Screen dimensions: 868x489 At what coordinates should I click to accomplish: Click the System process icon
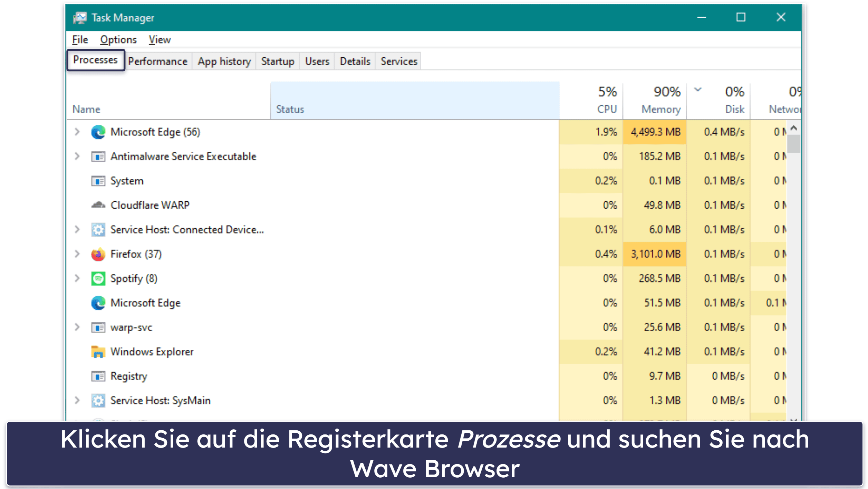[x=98, y=181]
